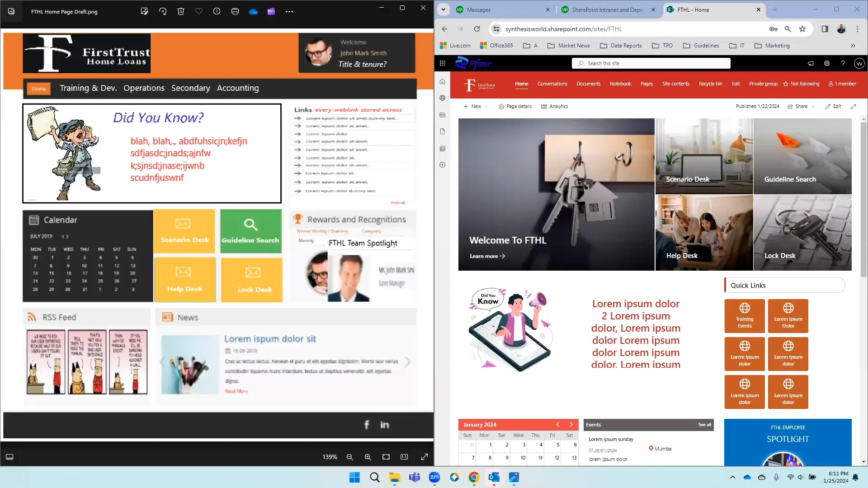Zoom out in the Photos viewer

click(x=349, y=457)
